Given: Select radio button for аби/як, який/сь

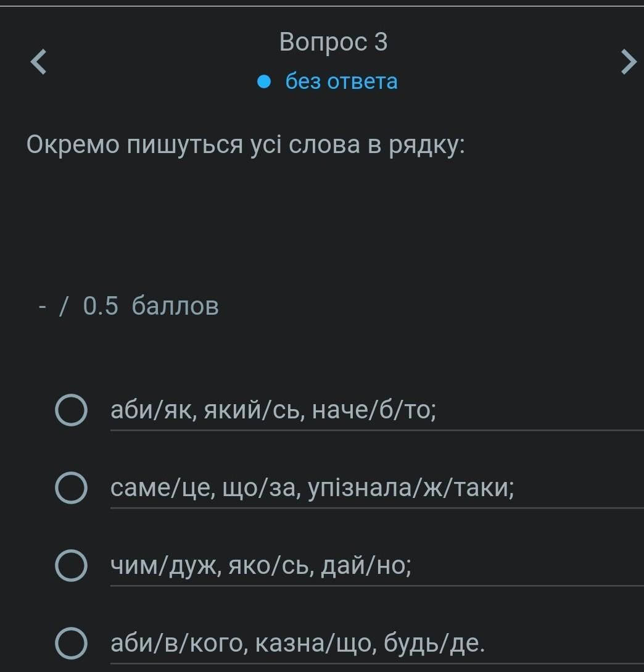Looking at the screenshot, I should [71, 410].
